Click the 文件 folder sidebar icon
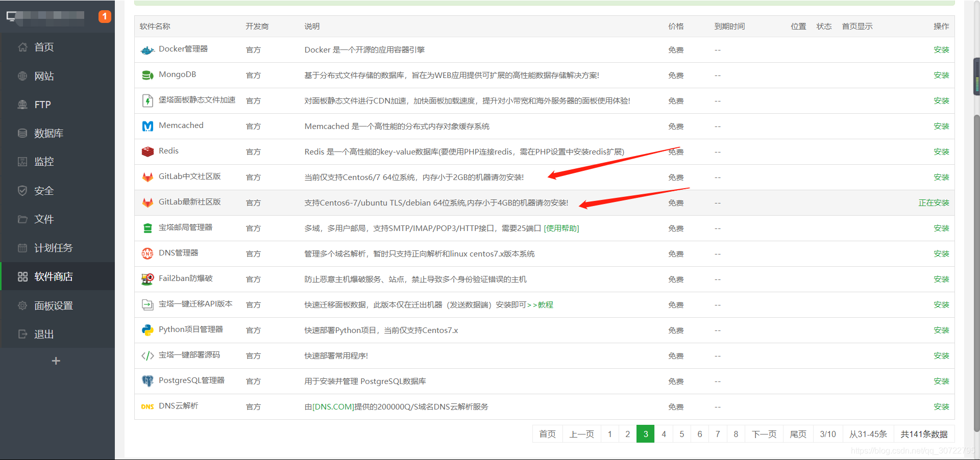This screenshot has height=460, width=980. (x=22, y=219)
